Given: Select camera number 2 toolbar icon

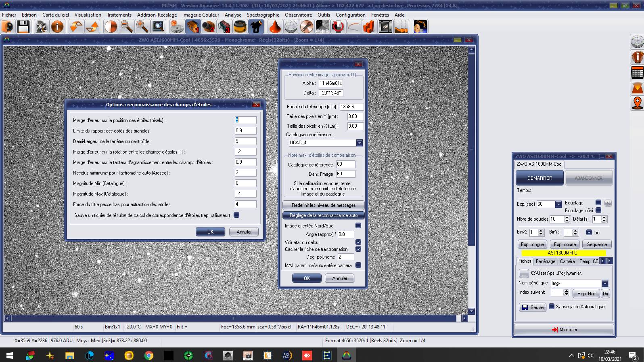Looking at the screenshot, I should pyautogui.click(x=209, y=27).
